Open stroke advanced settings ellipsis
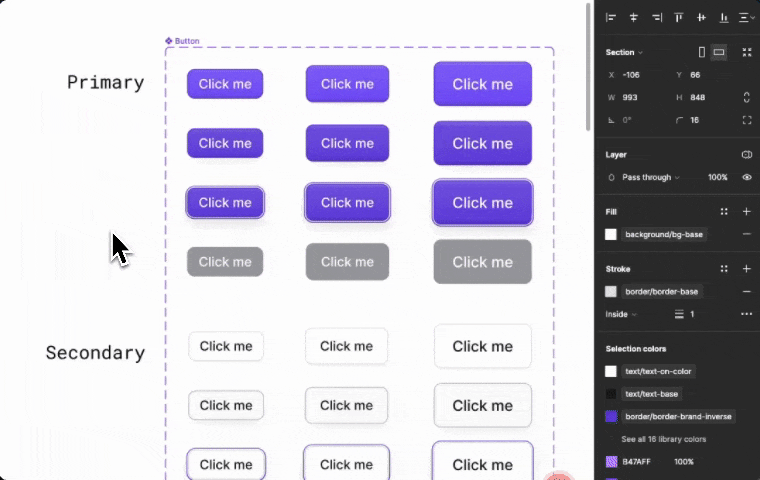 tap(746, 314)
